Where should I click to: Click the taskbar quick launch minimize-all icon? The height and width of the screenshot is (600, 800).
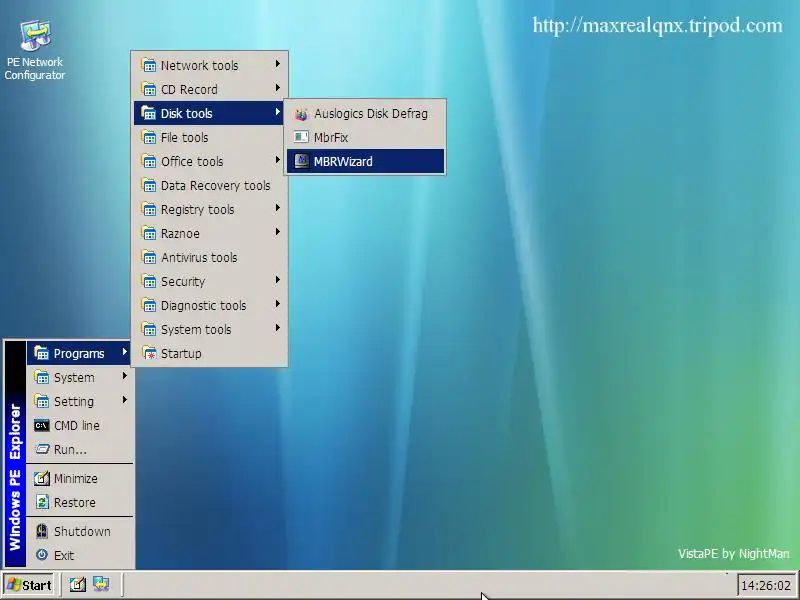pos(78,584)
